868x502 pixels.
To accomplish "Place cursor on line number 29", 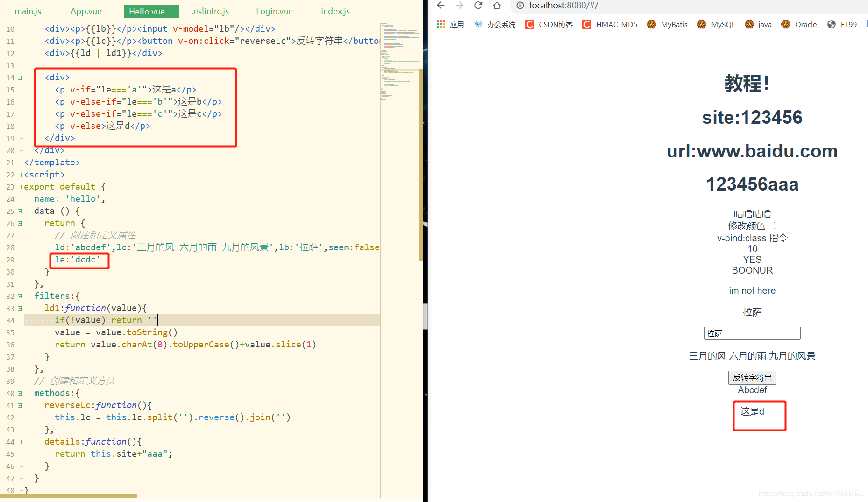I will coord(10,260).
